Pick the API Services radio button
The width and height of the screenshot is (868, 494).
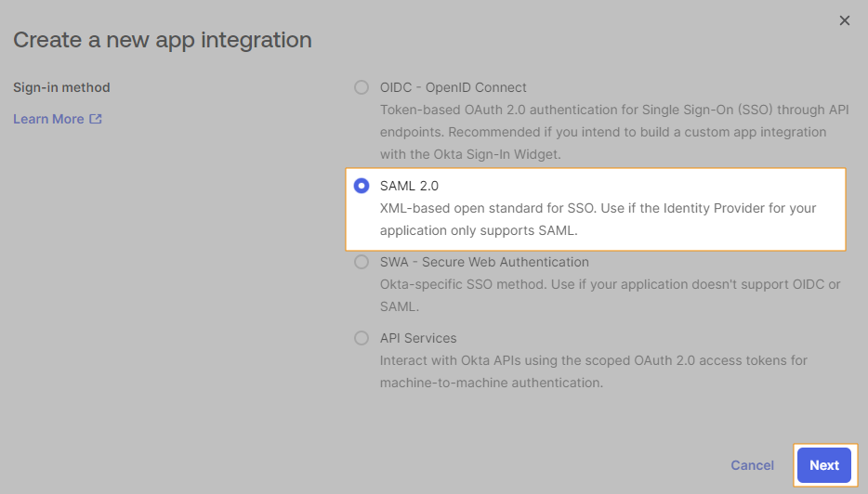coord(362,338)
